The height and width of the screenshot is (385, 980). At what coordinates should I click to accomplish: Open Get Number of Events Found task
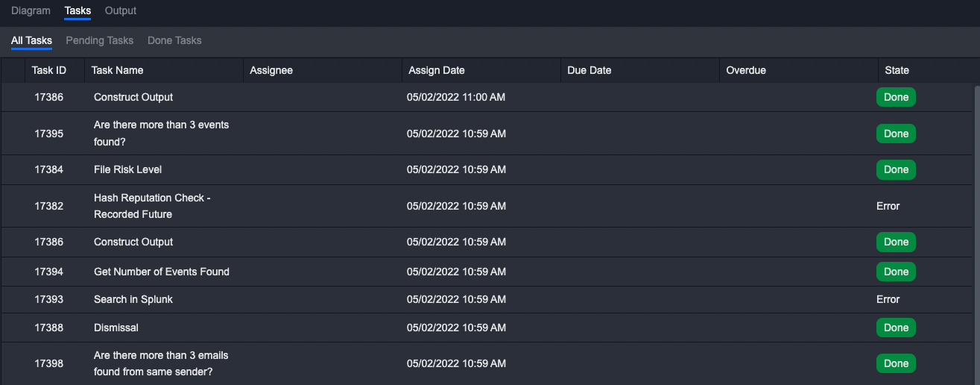[162, 272]
